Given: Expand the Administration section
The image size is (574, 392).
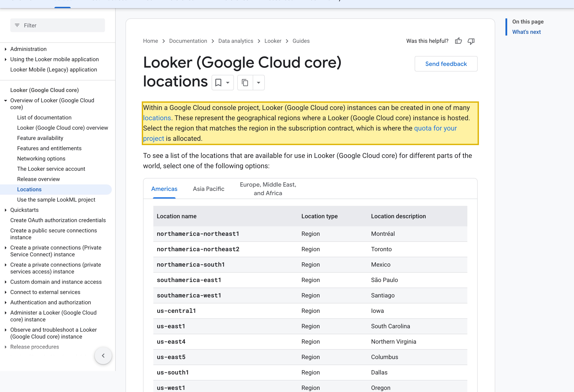Looking at the screenshot, I should click(x=6, y=49).
